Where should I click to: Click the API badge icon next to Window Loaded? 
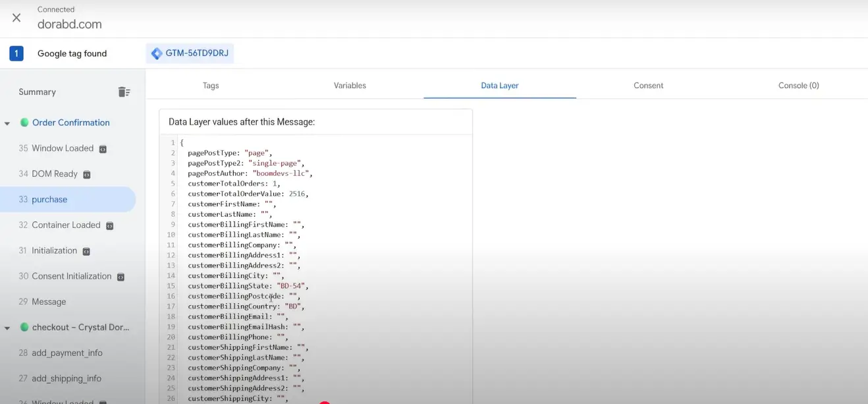point(103,149)
